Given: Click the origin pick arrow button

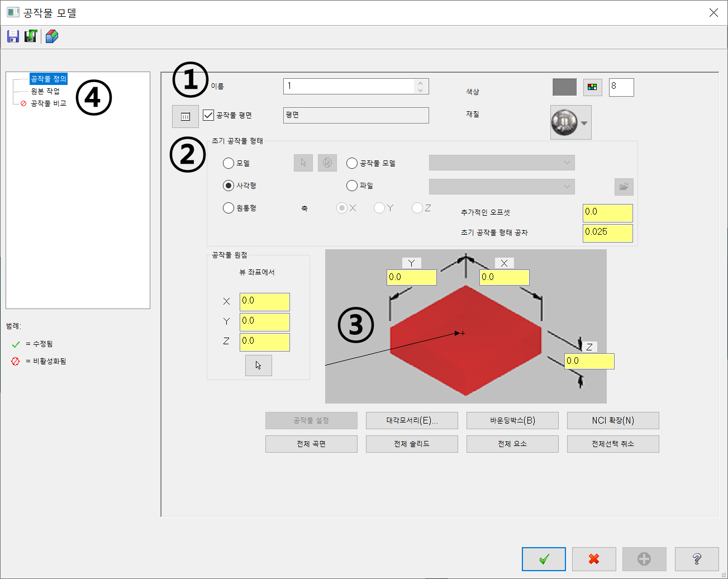Looking at the screenshot, I should point(259,366).
